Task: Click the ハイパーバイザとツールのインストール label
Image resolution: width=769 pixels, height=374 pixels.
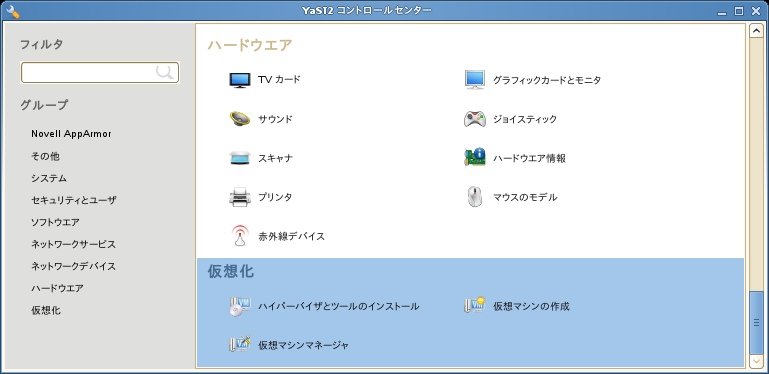Action: click(x=338, y=307)
